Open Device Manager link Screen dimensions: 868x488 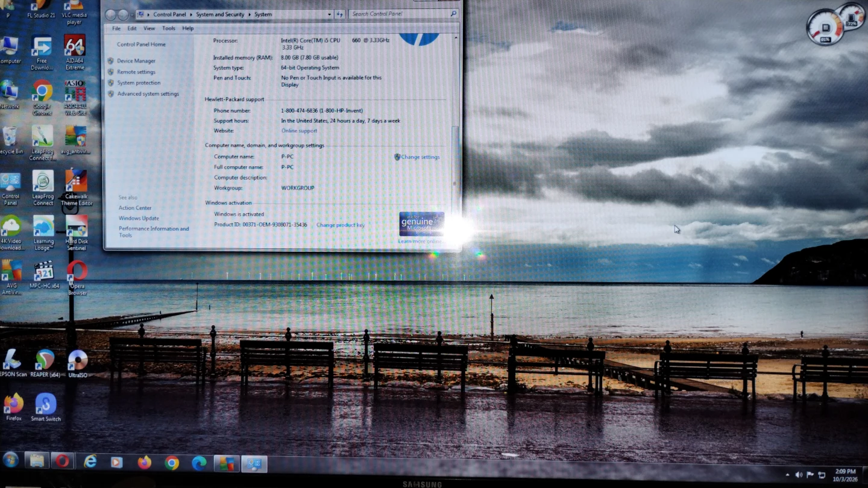click(136, 61)
